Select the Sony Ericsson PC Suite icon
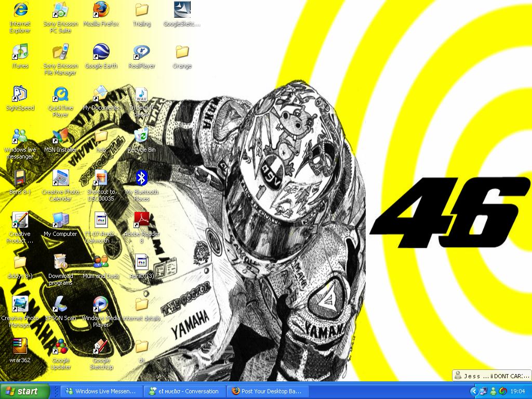The height and width of the screenshot is (399, 532). coord(60,10)
